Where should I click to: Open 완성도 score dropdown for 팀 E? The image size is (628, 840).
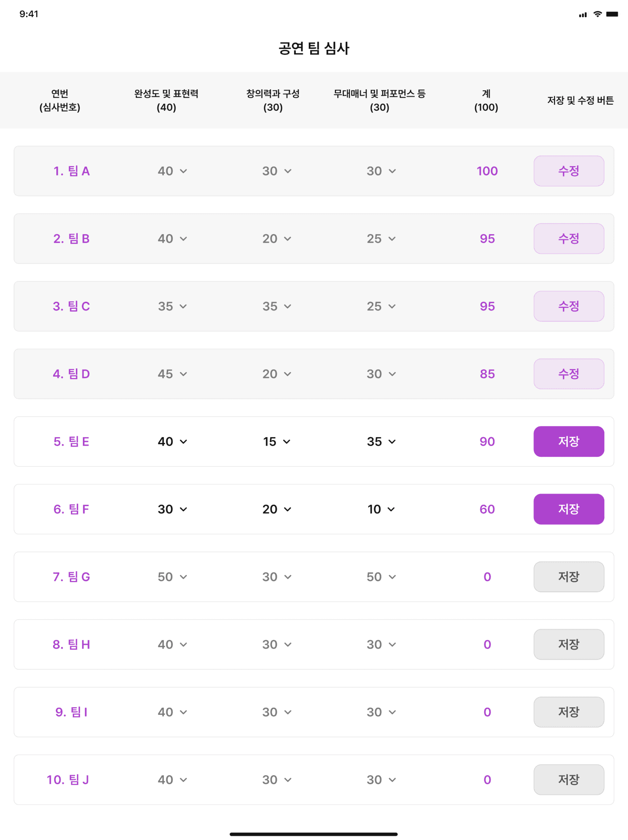(x=172, y=441)
